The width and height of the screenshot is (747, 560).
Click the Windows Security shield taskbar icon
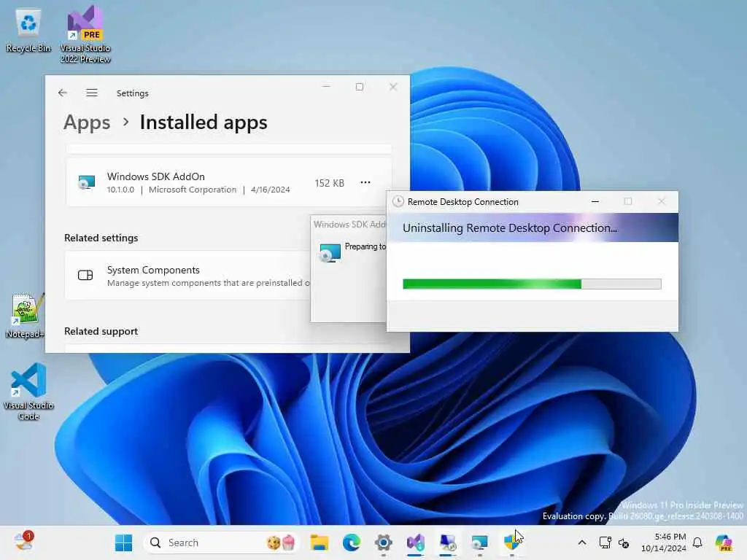pyautogui.click(x=511, y=542)
